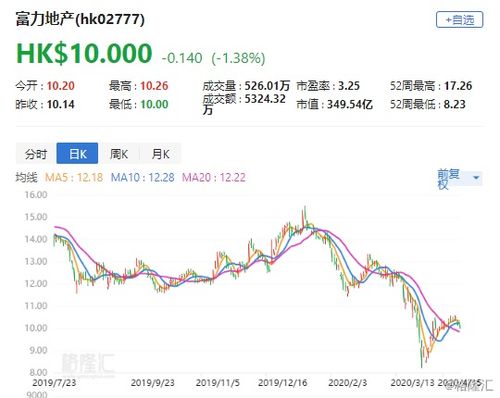Click the 均线 moving average label
Screen dimensions: 500x398
(26, 177)
